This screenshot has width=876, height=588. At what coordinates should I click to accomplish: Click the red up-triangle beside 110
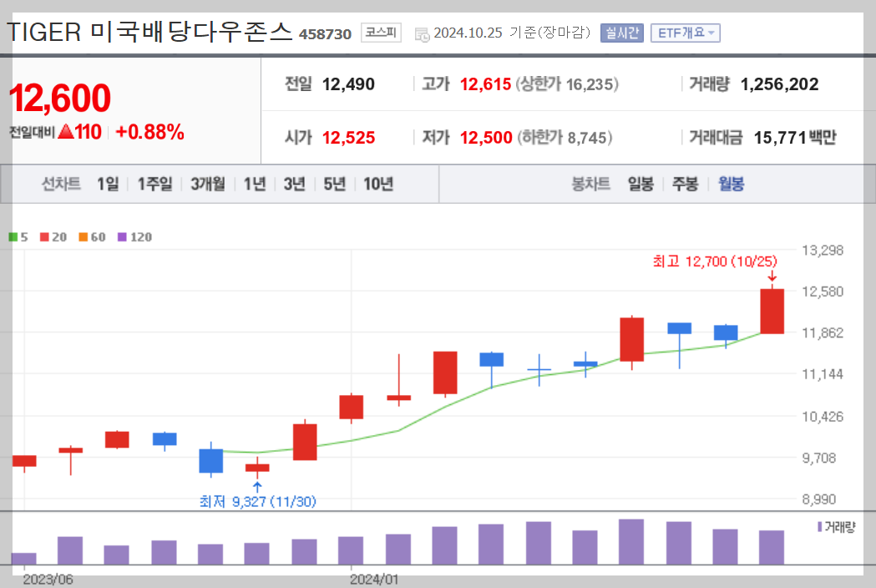66,132
